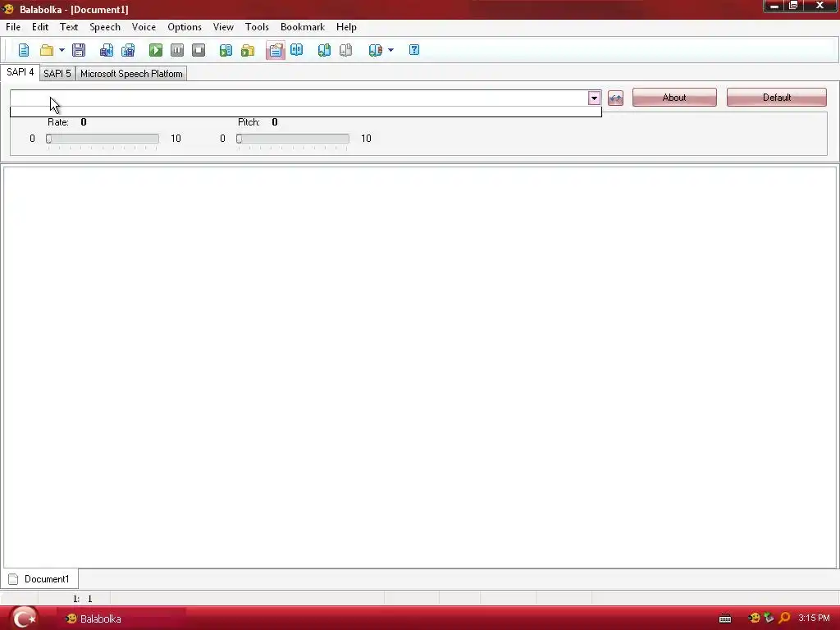Screen dimensions: 840x630
Task: Open the Speech menu
Action: [x=105, y=27]
